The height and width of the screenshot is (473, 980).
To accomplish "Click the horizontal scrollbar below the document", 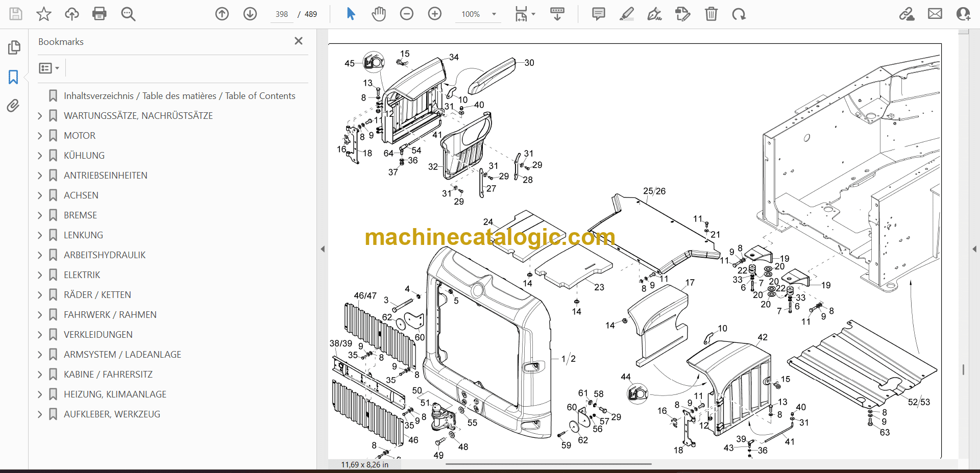I will pos(548,464).
